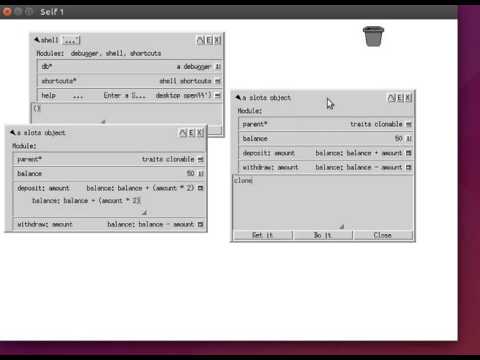Viewport: 480px width, 360px height.
Task: Click 'E' button on slots object with 'amount * 2'
Action: 191,133
